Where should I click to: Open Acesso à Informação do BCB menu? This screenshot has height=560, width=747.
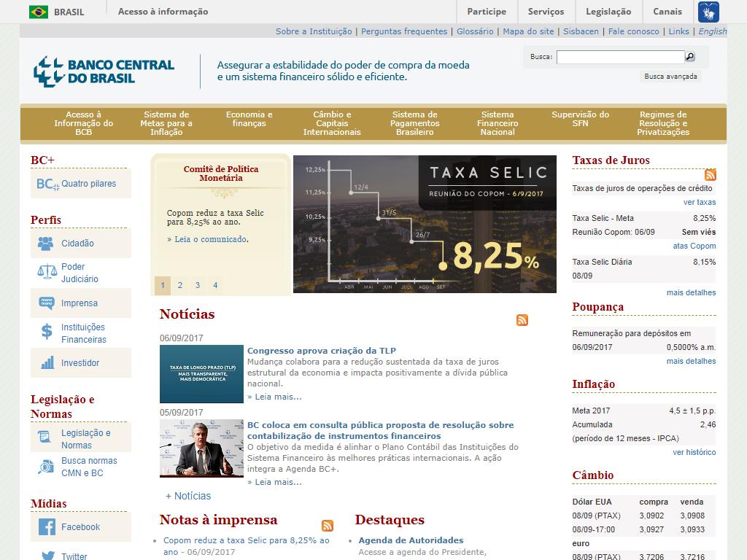[x=83, y=123]
